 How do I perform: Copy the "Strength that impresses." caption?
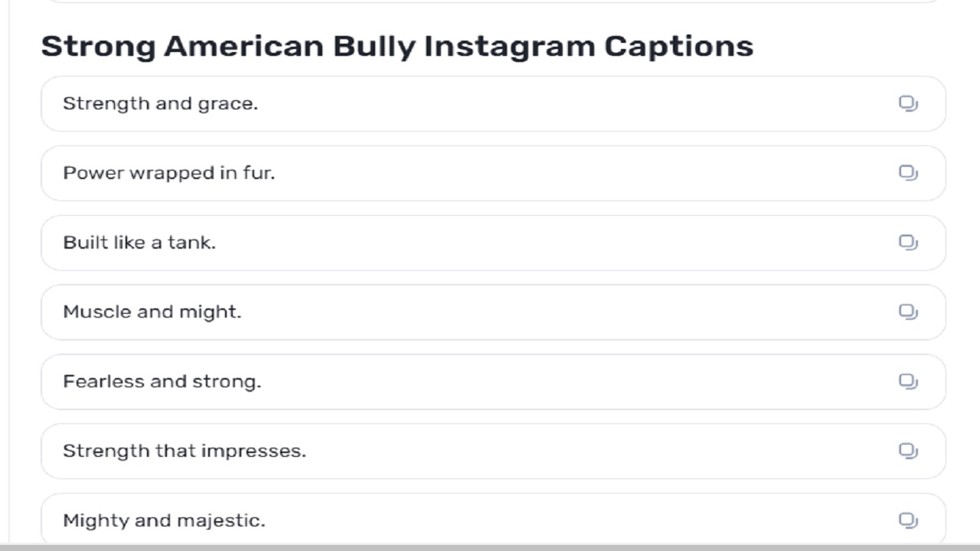click(x=908, y=451)
